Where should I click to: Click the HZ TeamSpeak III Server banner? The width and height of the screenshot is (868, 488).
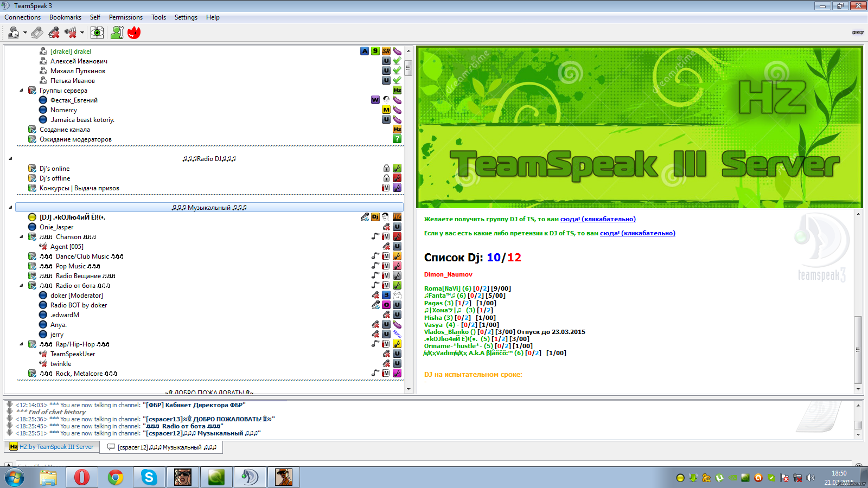coord(639,127)
